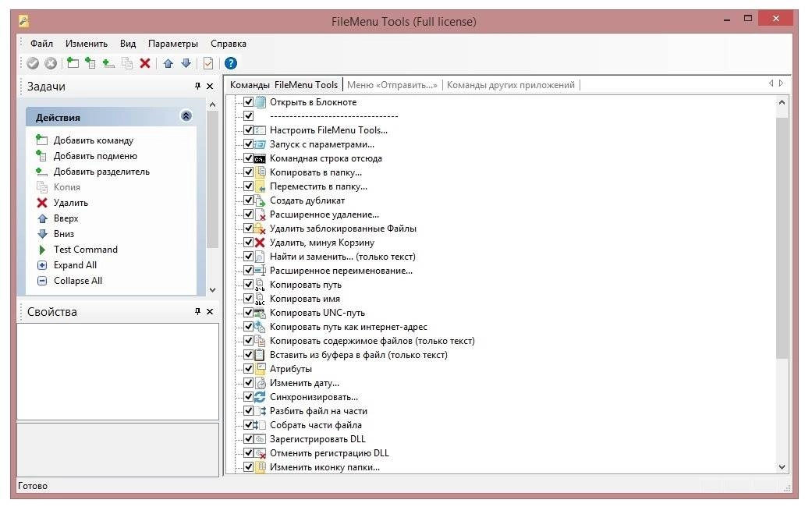Pin the Свойства panel with pushpin
The image size is (812, 514).
(197, 312)
